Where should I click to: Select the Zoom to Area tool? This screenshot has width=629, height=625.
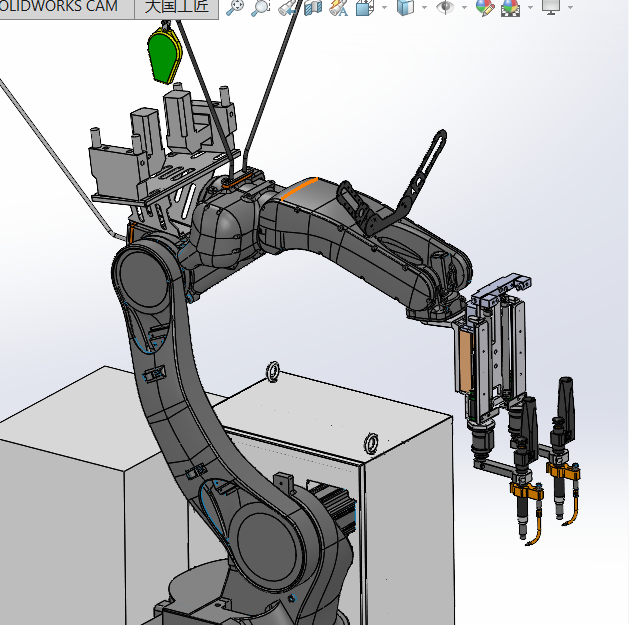pos(260,7)
